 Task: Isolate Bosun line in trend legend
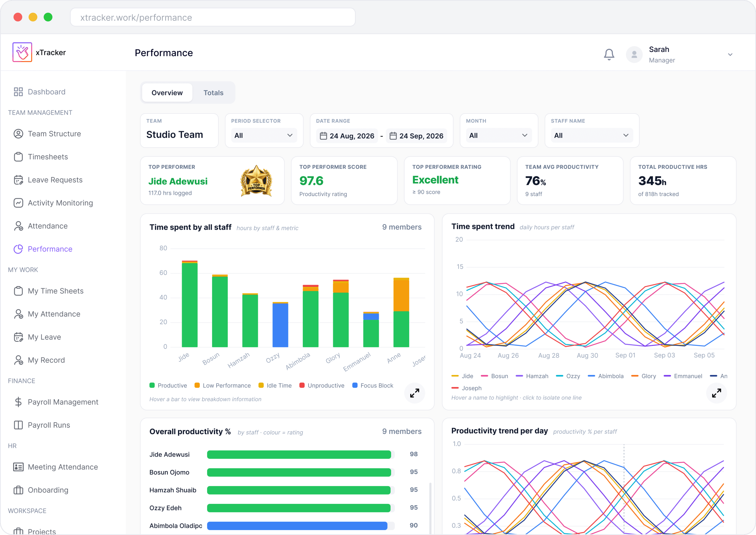click(x=494, y=376)
